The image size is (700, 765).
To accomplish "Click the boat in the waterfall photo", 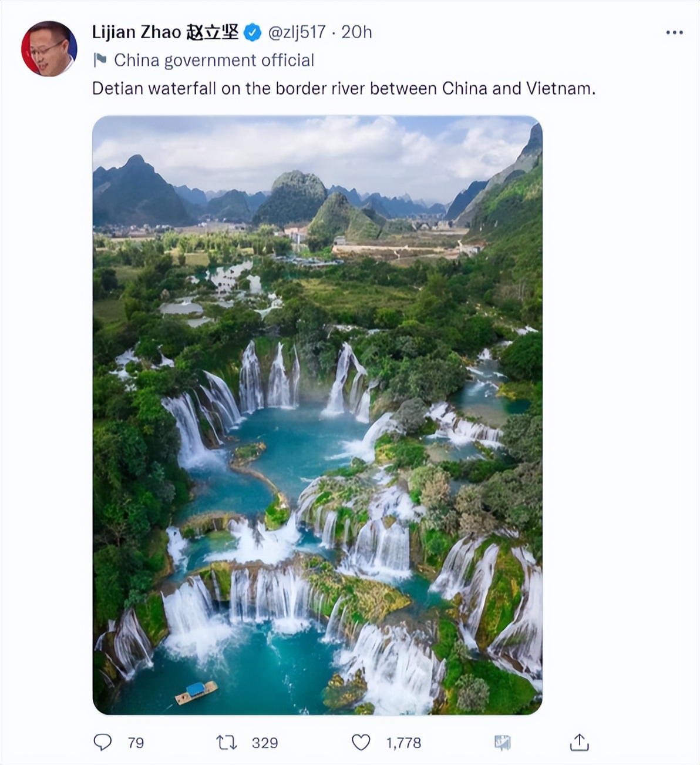I will click(x=196, y=693).
